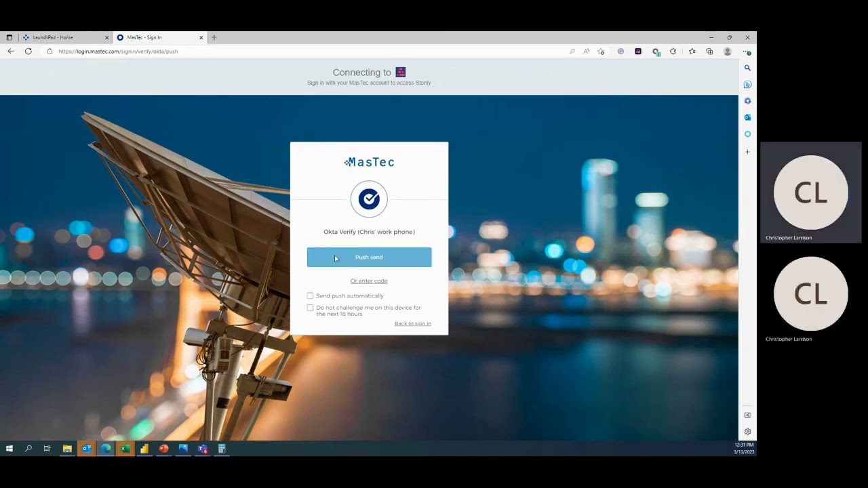Open Calculator from the taskbar

coord(222,449)
